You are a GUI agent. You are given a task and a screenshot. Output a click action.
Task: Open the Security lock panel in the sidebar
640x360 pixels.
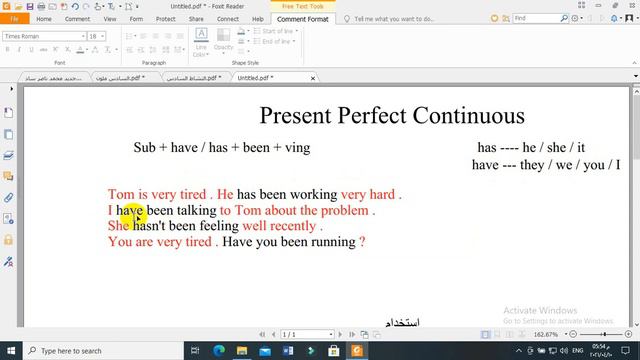(x=8, y=240)
